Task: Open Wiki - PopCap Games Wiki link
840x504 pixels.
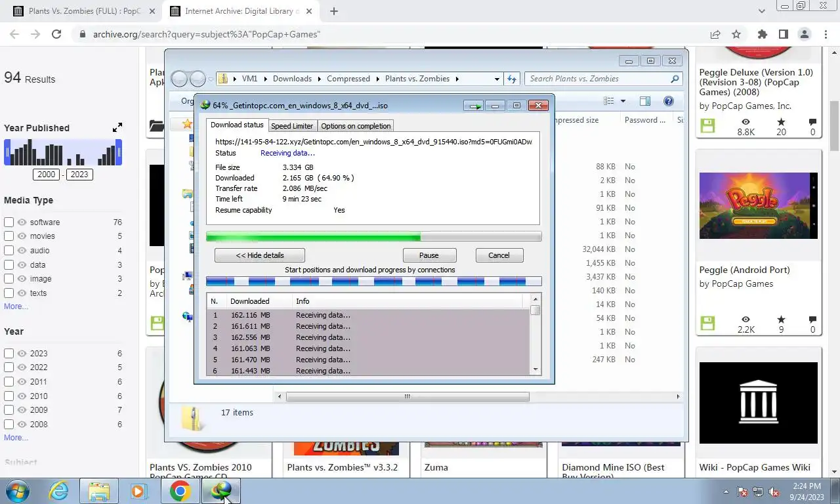Action: (755, 467)
